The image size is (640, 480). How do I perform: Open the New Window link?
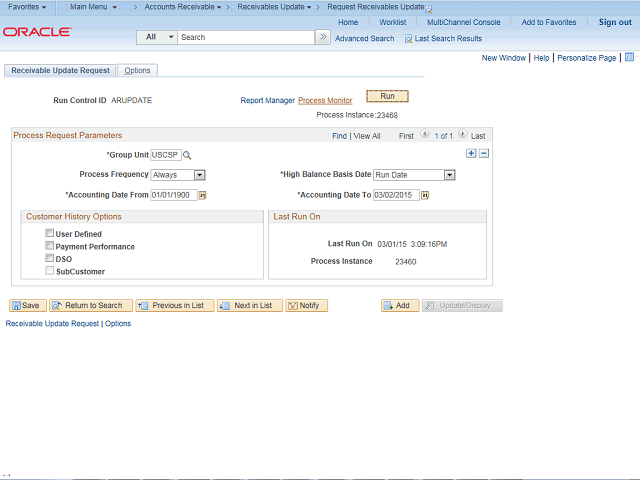pos(504,58)
